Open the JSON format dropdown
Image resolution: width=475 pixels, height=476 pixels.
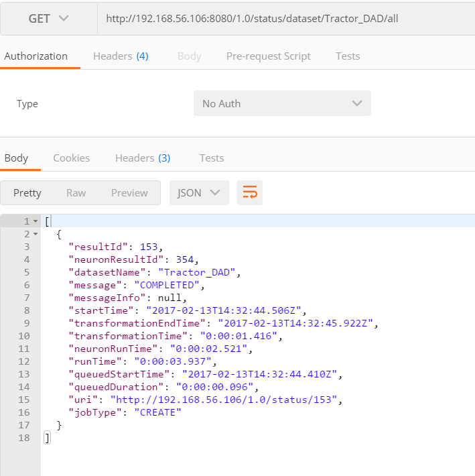[x=199, y=193]
